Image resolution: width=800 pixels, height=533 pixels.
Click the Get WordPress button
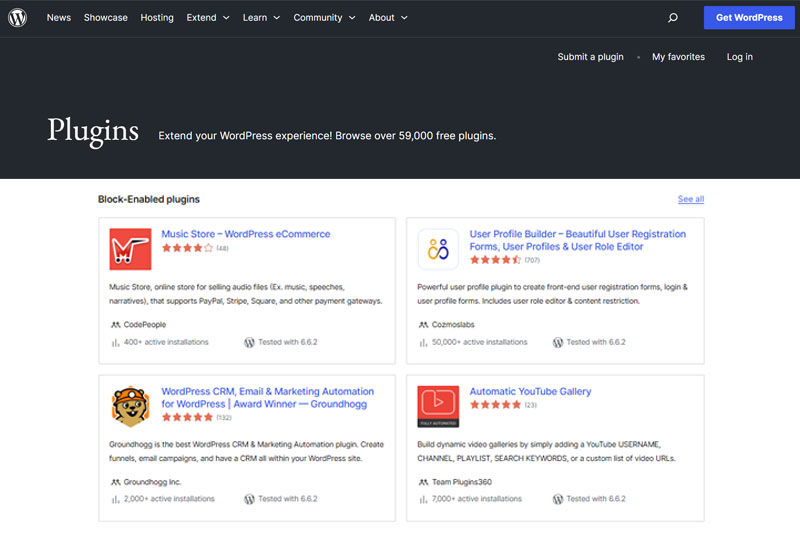tap(749, 18)
